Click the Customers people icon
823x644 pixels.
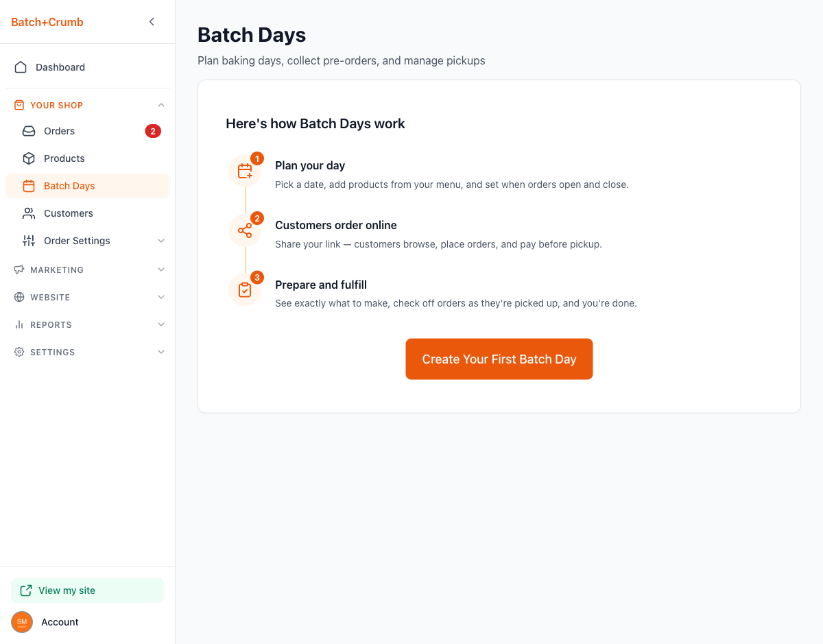[29, 213]
